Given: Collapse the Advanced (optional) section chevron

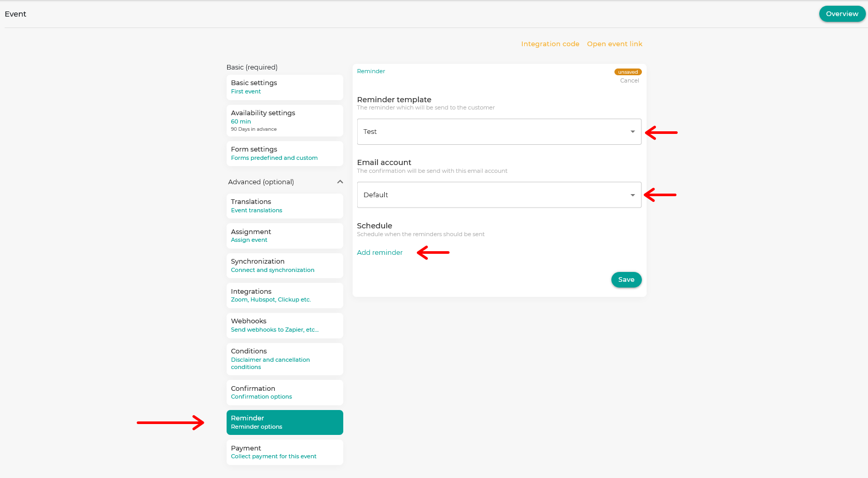Looking at the screenshot, I should (340, 182).
